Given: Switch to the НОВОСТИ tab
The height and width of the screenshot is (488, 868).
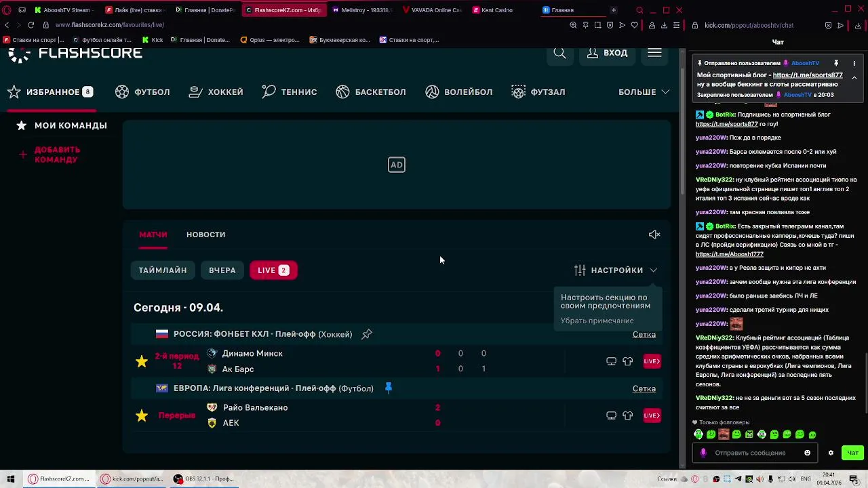Looking at the screenshot, I should (205, 235).
